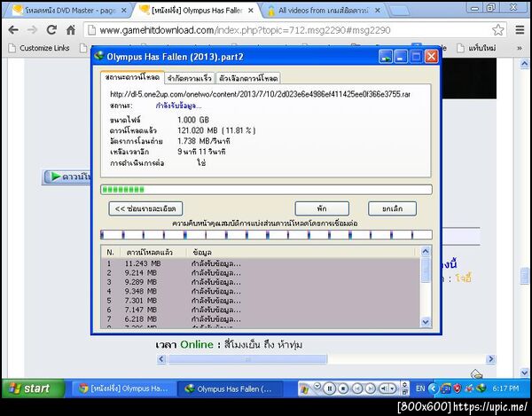Expand hidden system tray icons
The width and height of the screenshot is (532, 416).
(x=433, y=389)
